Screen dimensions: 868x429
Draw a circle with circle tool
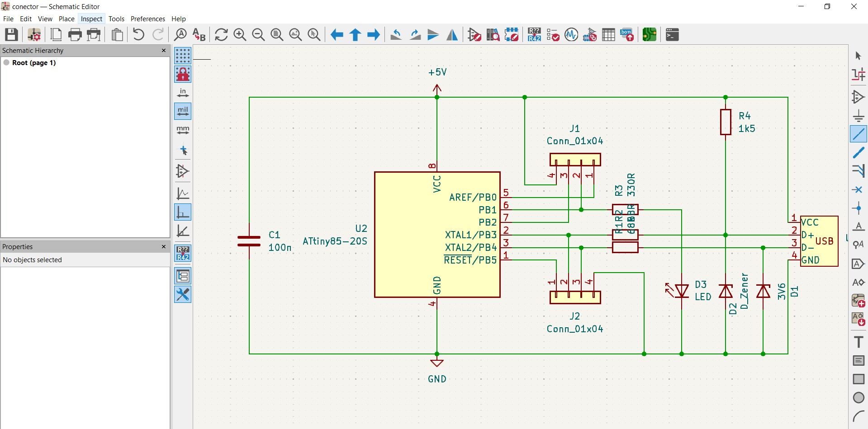pyautogui.click(x=858, y=398)
